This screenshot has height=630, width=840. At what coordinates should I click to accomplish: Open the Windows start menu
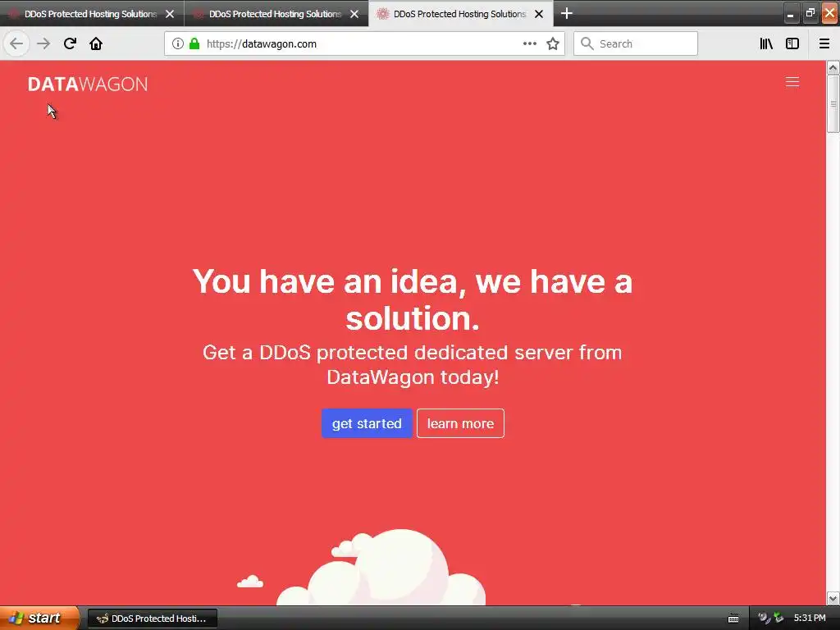[x=39, y=618]
